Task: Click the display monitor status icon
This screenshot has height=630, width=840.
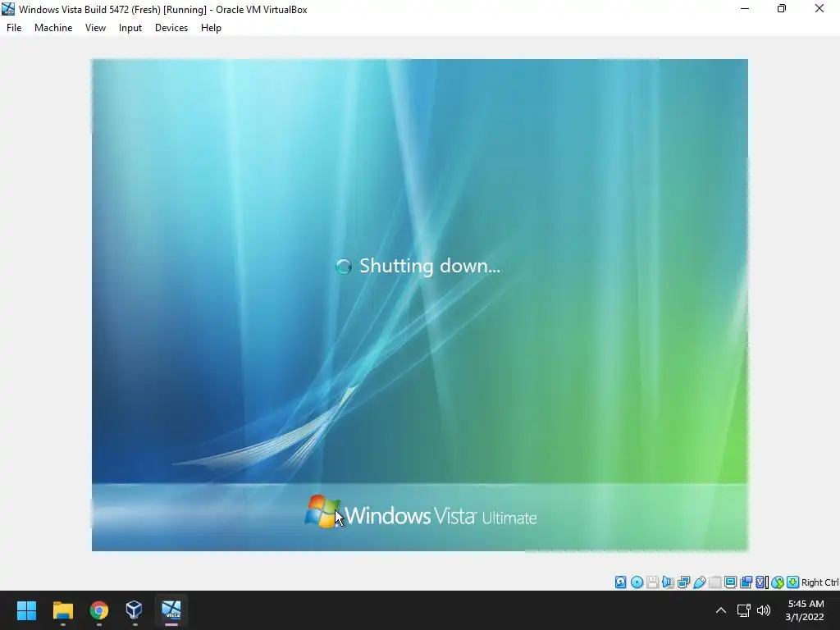Action: point(730,582)
